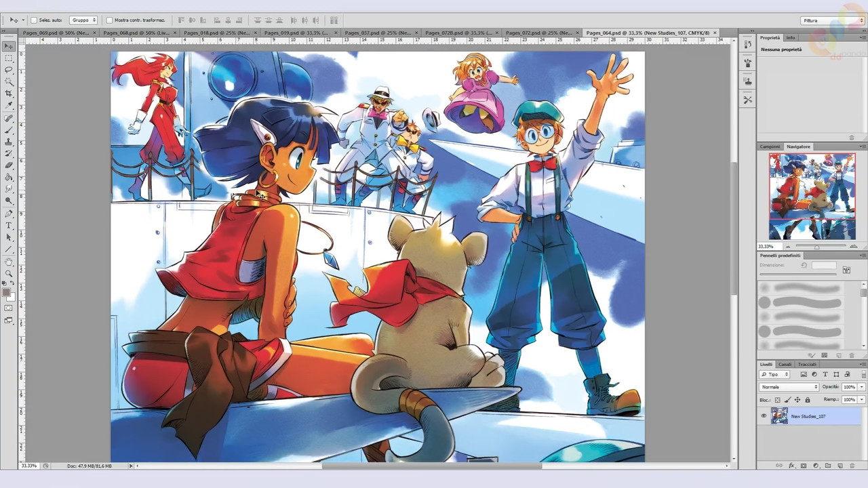Open the Navigatore panel options menu
This screenshot has width=868, height=488.
862,146
